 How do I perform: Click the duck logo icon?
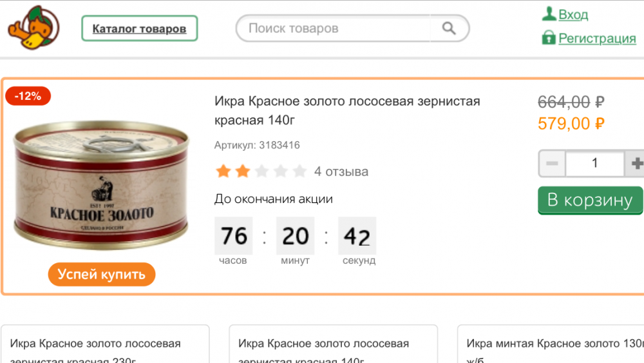click(x=33, y=27)
